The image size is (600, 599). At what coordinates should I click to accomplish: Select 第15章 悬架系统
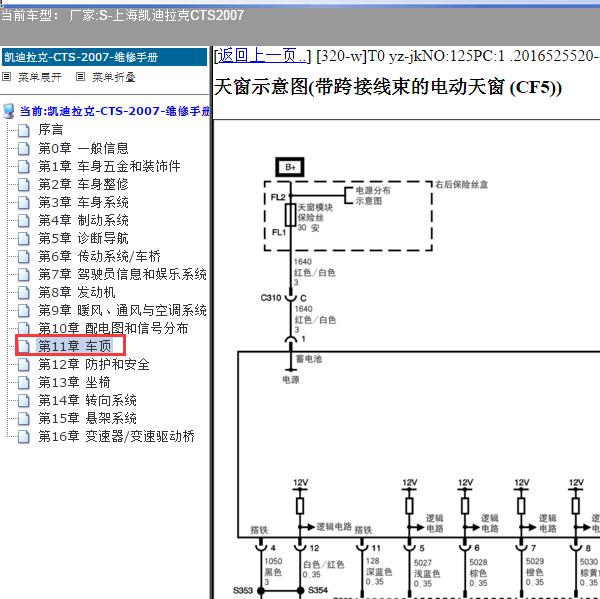coord(87,418)
